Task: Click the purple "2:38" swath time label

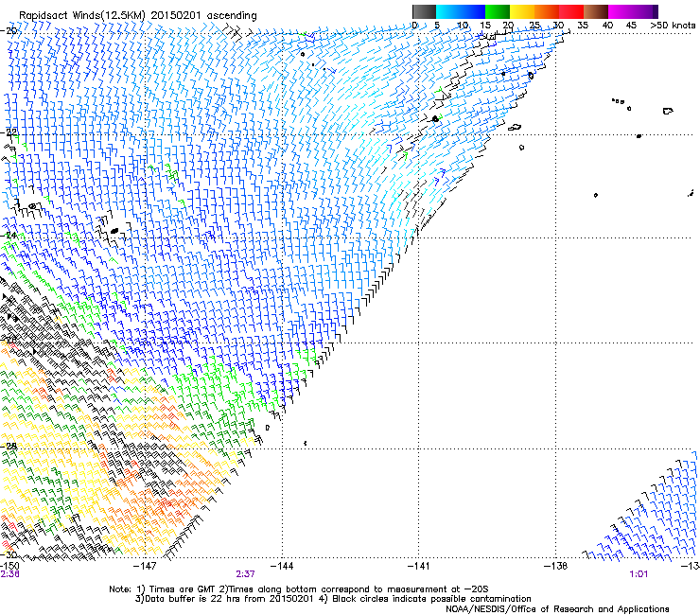Action: [x=9, y=574]
